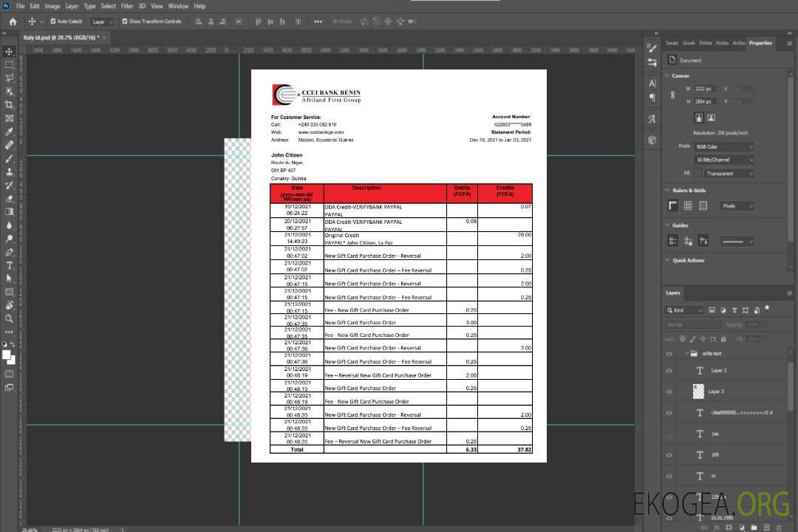Open the Paragraph panel icon
Viewport: 798px width, 532px height.
[652, 98]
